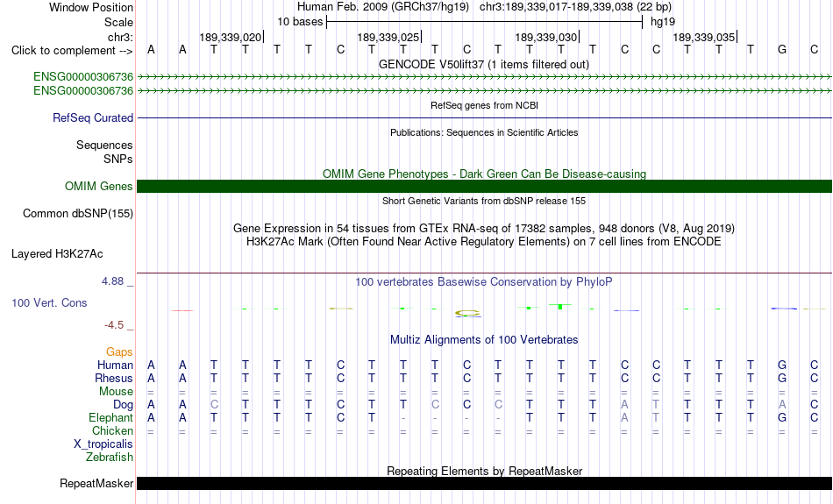
Task: Select the Scale track label
Action: coord(118,22)
